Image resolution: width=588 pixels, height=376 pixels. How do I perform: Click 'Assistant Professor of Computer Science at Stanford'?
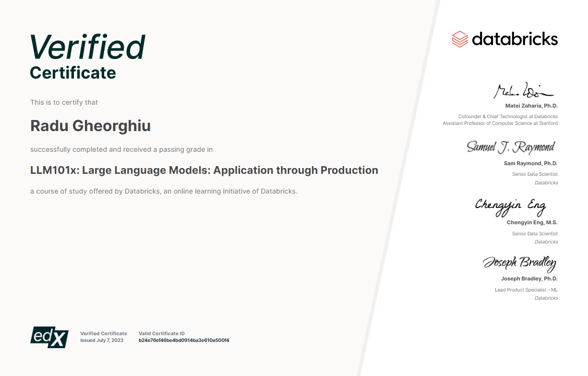pyautogui.click(x=500, y=123)
